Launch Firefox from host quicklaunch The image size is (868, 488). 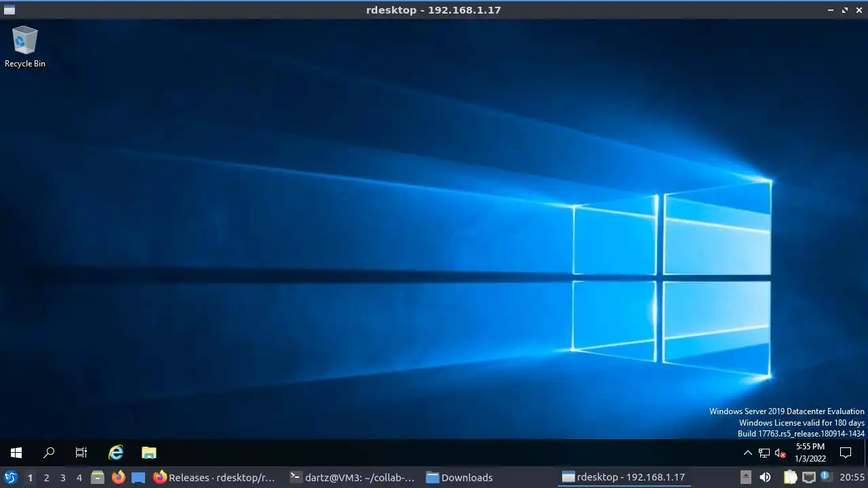(x=118, y=477)
